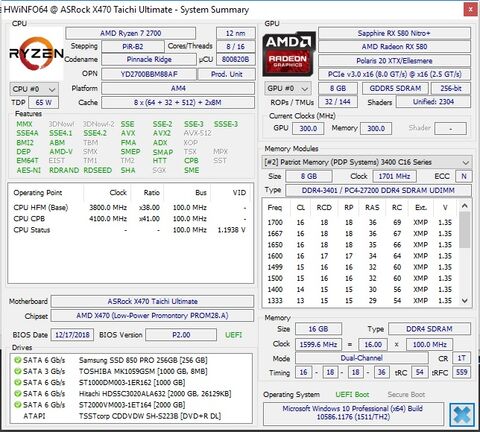Viewport: 480px width, 432px height.
Task: Click status icon for ST2000VM003-1ET164 drive
Action: (x=18, y=405)
